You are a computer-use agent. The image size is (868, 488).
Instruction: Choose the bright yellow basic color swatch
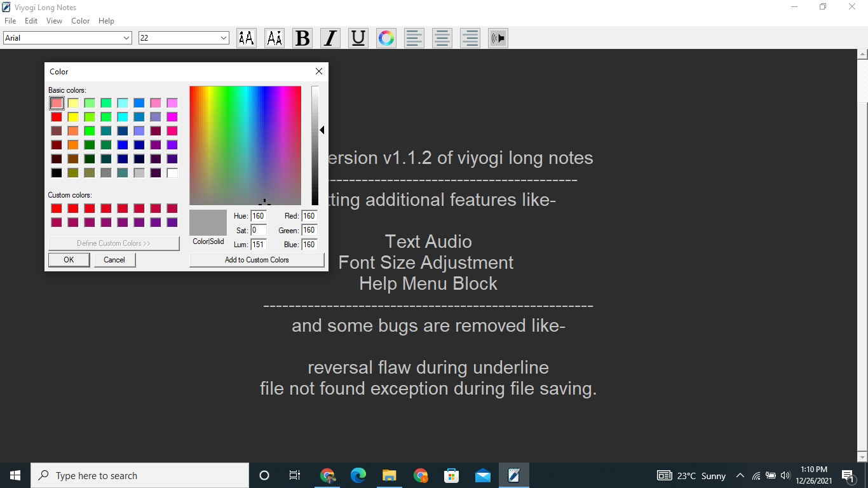73,117
